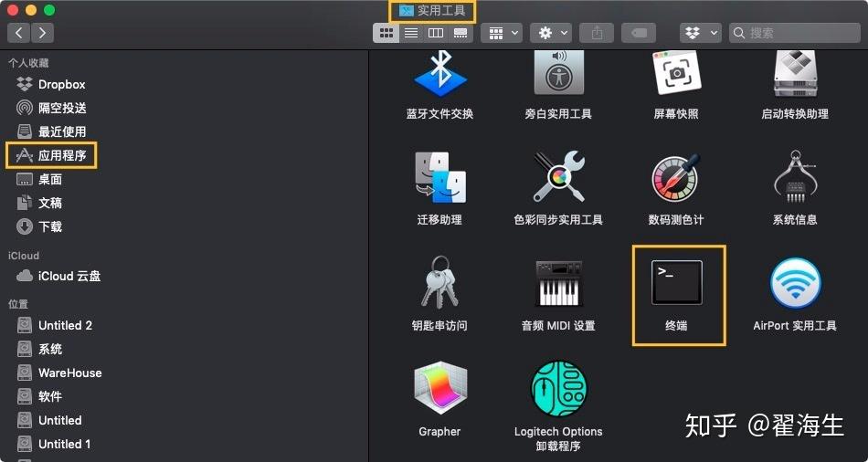The image size is (868, 462).
Task: Open AirPort Utility (AirPort 实用工具) icon
Action: coord(795,283)
